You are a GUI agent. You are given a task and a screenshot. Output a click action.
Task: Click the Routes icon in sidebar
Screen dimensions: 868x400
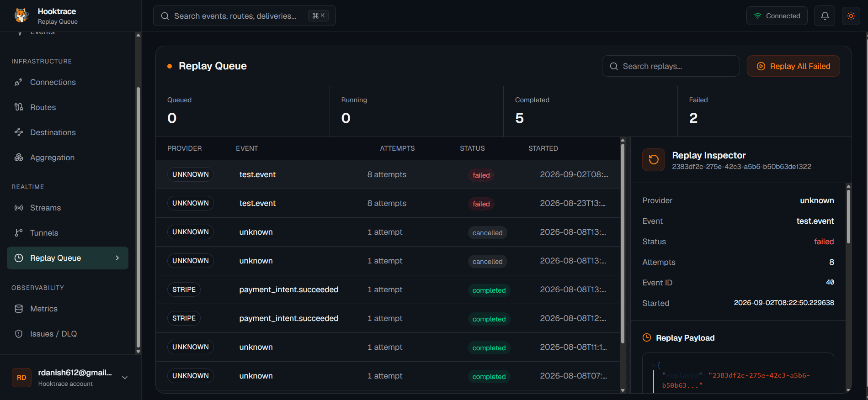(x=19, y=107)
